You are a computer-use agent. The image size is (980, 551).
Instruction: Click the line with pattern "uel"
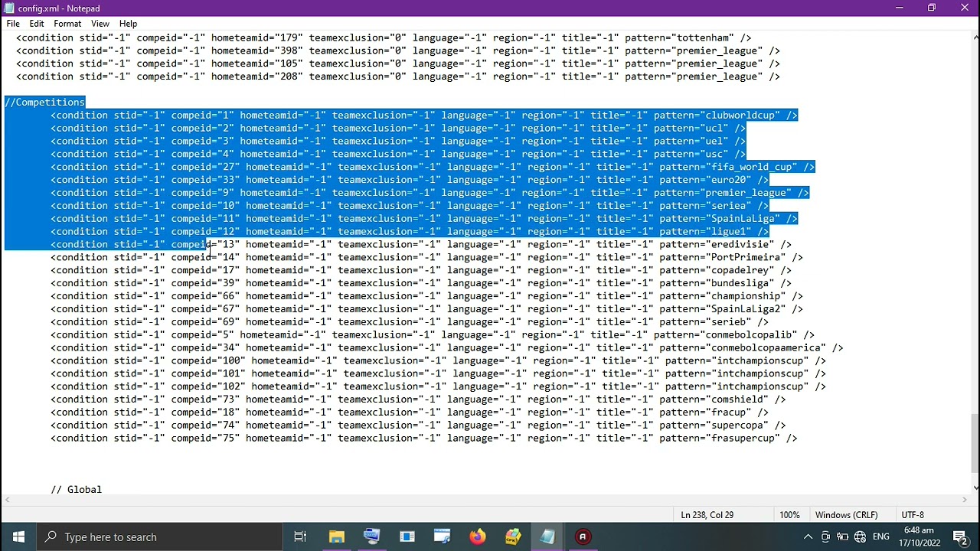[398, 141]
